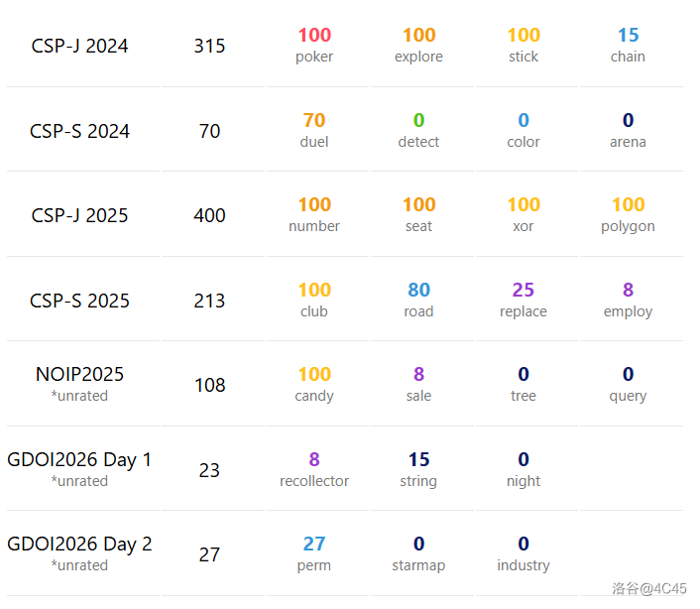The image size is (700, 609).
Task: View the arena problem score
Action: (x=628, y=121)
